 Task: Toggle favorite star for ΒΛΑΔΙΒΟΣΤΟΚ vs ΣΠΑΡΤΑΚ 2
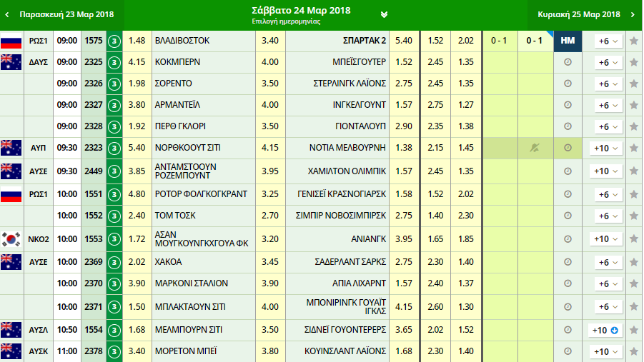[633, 41]
